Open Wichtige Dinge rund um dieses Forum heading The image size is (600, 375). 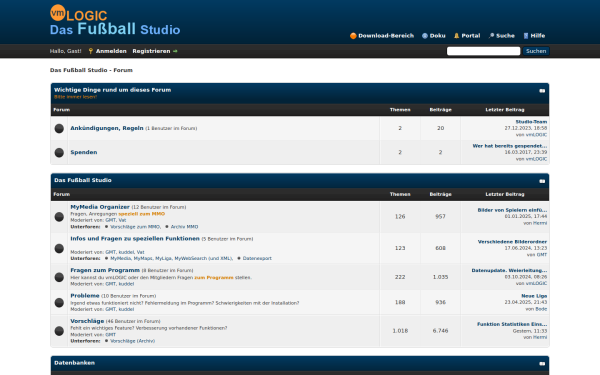pos(112,90)
